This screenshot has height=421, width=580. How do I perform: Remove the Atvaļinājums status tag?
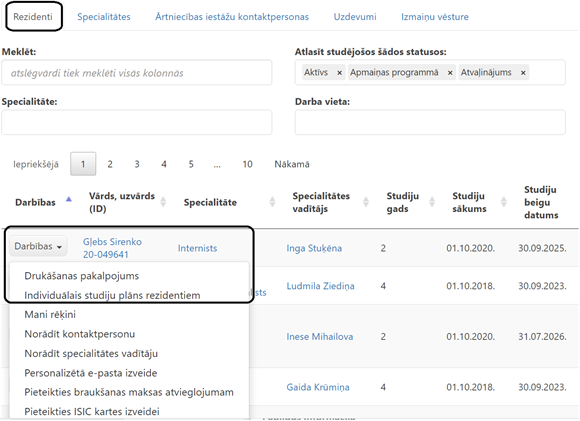pyautogui.click(x=523, y=73)
